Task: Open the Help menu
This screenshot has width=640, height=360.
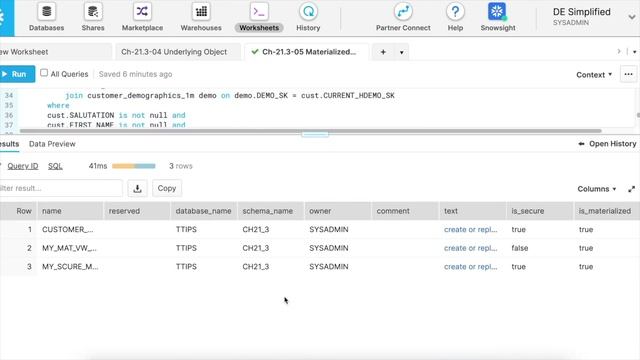Action: coord(455,17)
